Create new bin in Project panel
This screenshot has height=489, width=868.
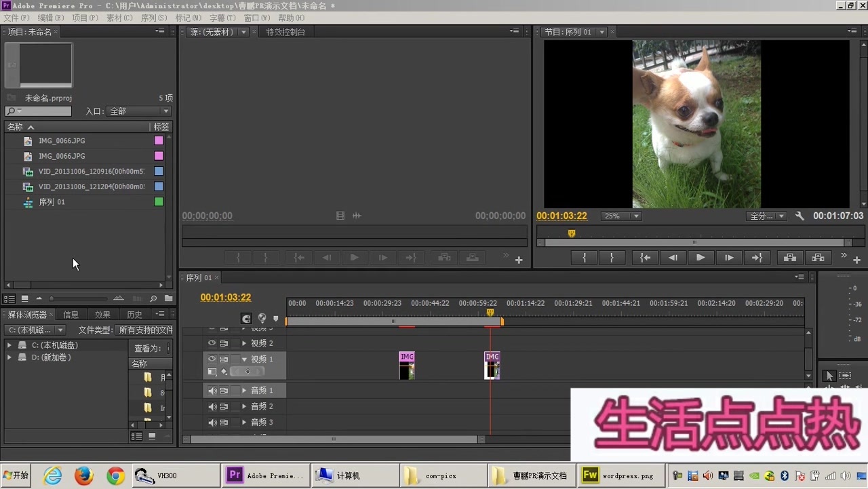pyautogui.click(x=168, y=298)
